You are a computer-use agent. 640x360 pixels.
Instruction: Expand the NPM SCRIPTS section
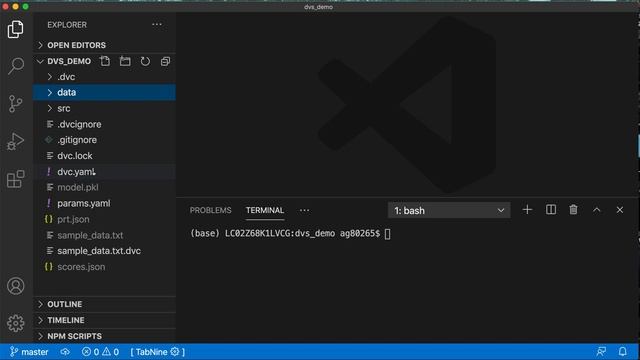point(104,336)
